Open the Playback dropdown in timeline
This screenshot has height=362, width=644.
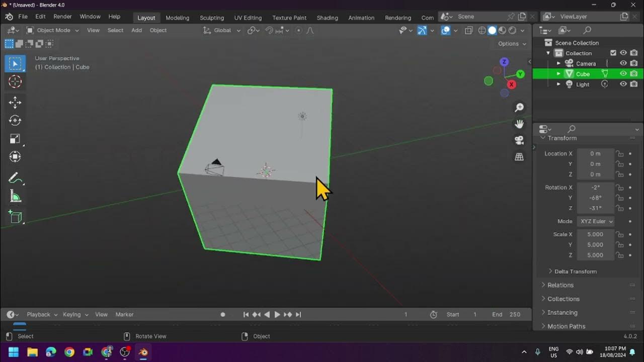(x=42, y=314)
